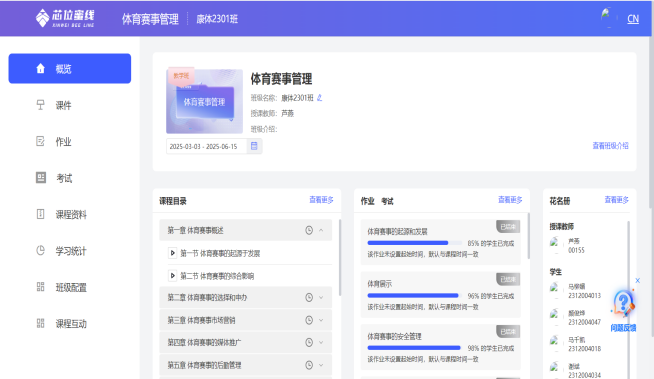Click 查看班级介绍 link
This screenshot has width=654, height=379.
pos(610,146)
